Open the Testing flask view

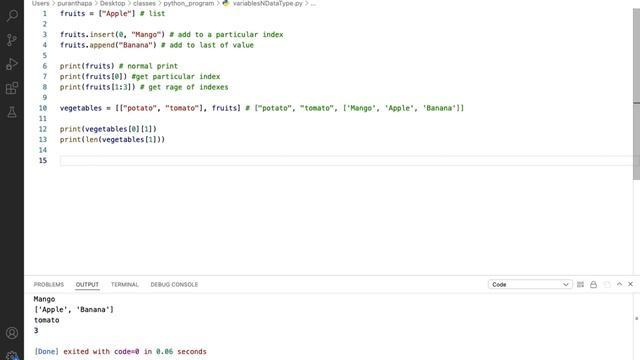(x=12, y=112)
